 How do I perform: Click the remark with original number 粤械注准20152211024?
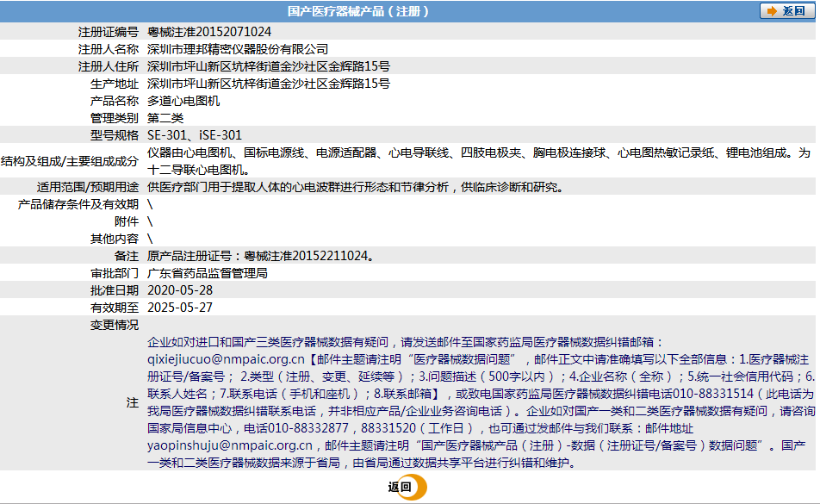coord(260,256)
